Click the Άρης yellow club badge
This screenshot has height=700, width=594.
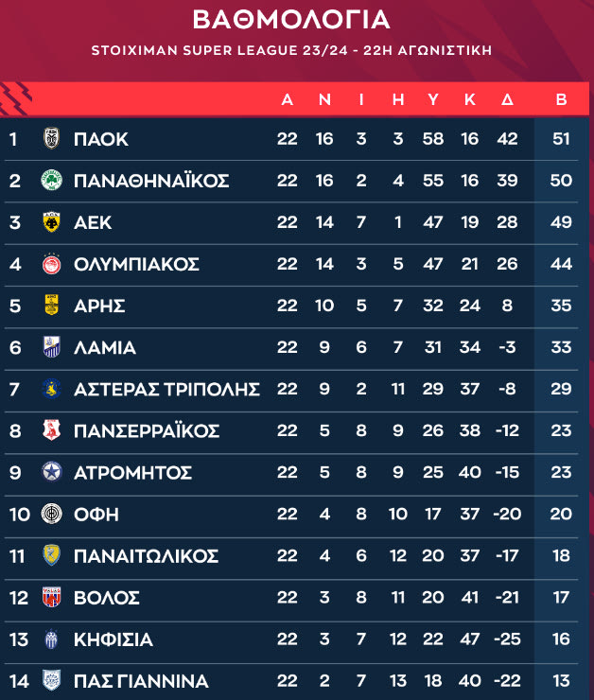coord(52,306)
